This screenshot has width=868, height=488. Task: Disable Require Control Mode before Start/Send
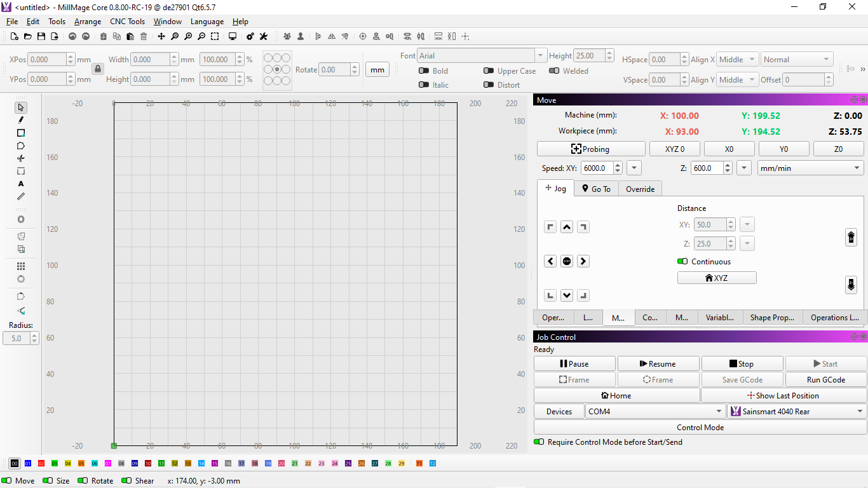pyautogui.click(x=539, y=442)
